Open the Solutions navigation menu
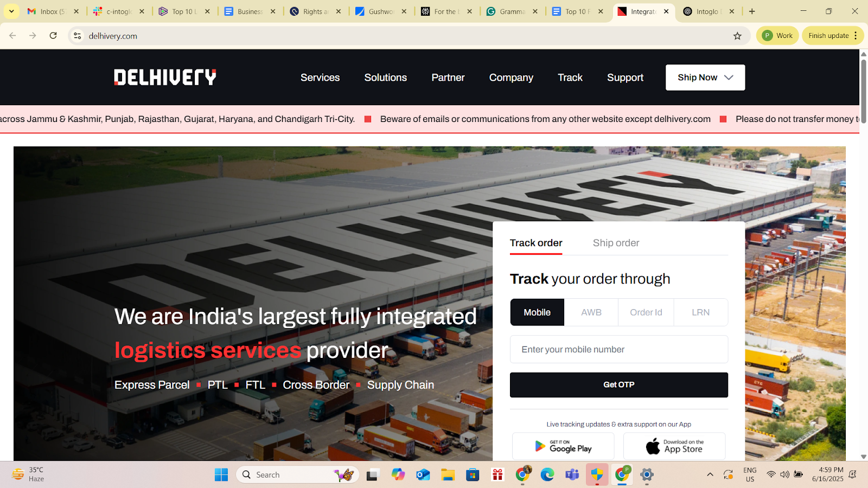The image size is (868, 488). [x=386, y=78]
